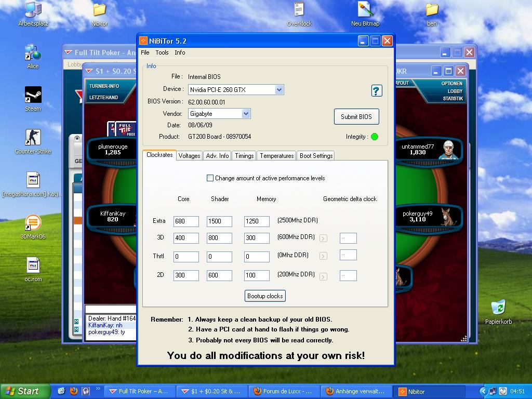The height and width of the screenshot is (399, 532).
Task: Click the Extra Memory clock field 1250
Action: (x=257, y=221)
